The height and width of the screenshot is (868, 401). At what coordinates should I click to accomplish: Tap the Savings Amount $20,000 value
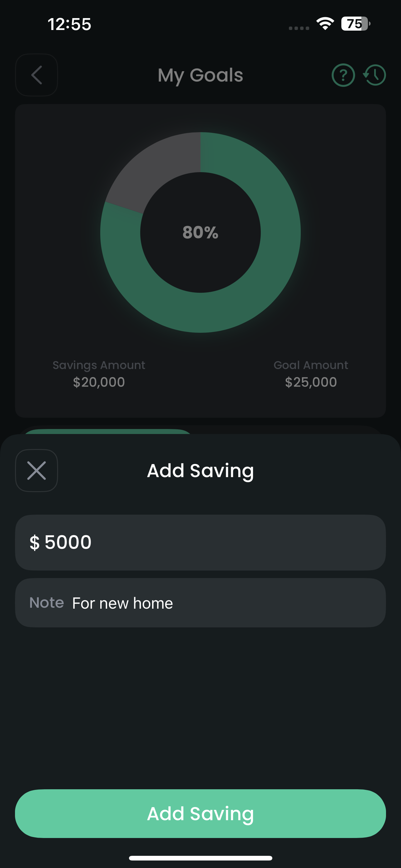coord(99,382)
